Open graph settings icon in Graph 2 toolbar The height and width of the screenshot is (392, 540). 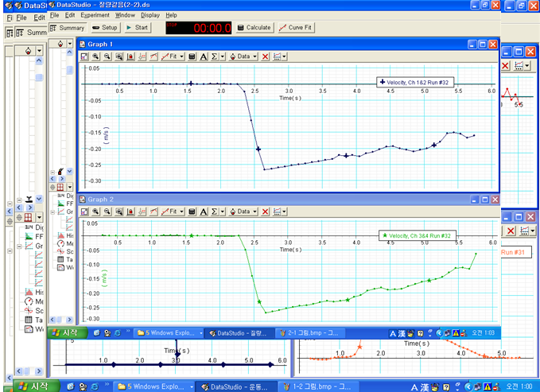click(277, 212)
